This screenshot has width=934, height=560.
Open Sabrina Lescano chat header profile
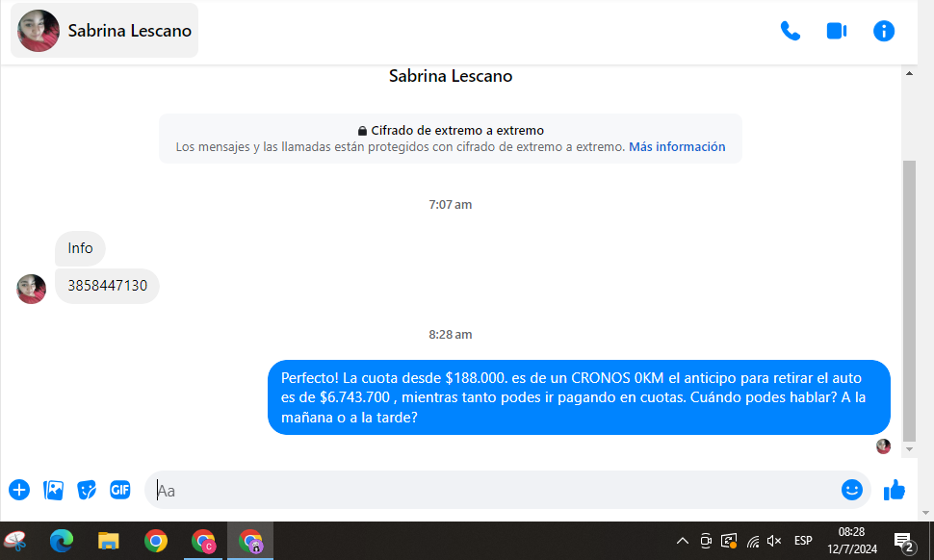click(x=105, y=31)
